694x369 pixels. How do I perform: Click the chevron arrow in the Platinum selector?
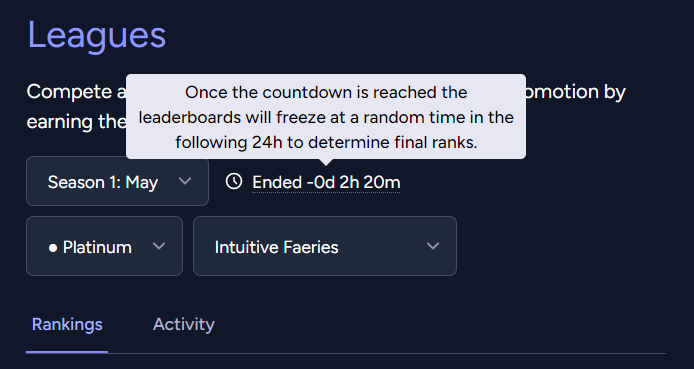point(159,246)
